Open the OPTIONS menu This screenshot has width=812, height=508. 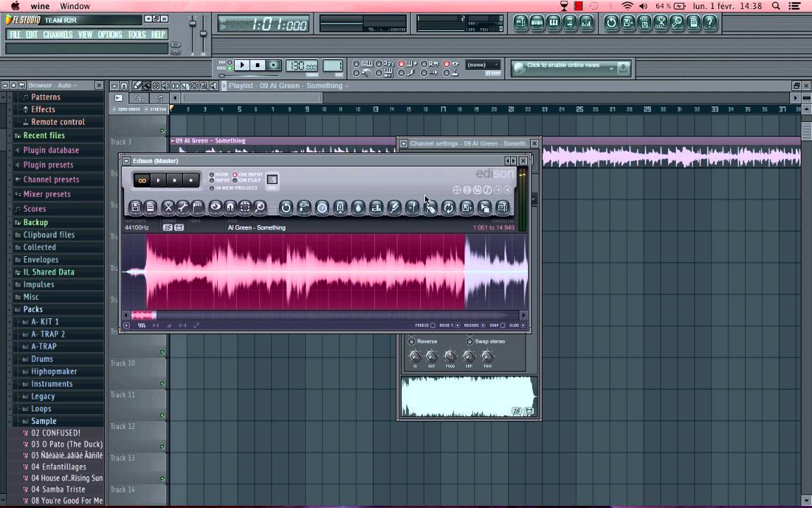[x=110, y=34]
